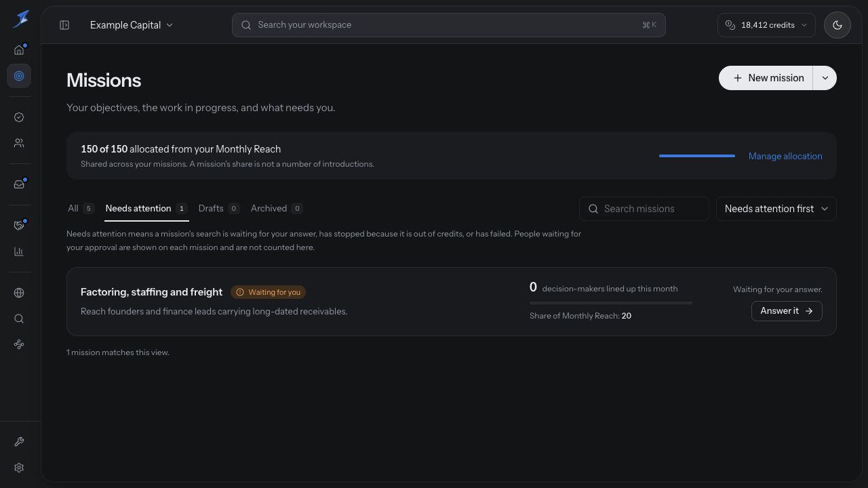
Task: Open the wrench tools icon
Action: (x=19, y=442)
